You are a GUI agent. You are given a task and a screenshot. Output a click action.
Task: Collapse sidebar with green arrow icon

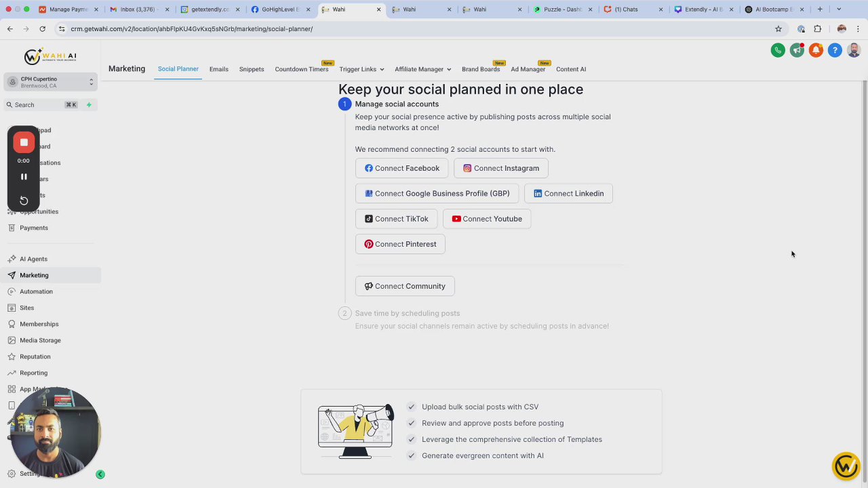pyautogui.click(x=100, y=474)
